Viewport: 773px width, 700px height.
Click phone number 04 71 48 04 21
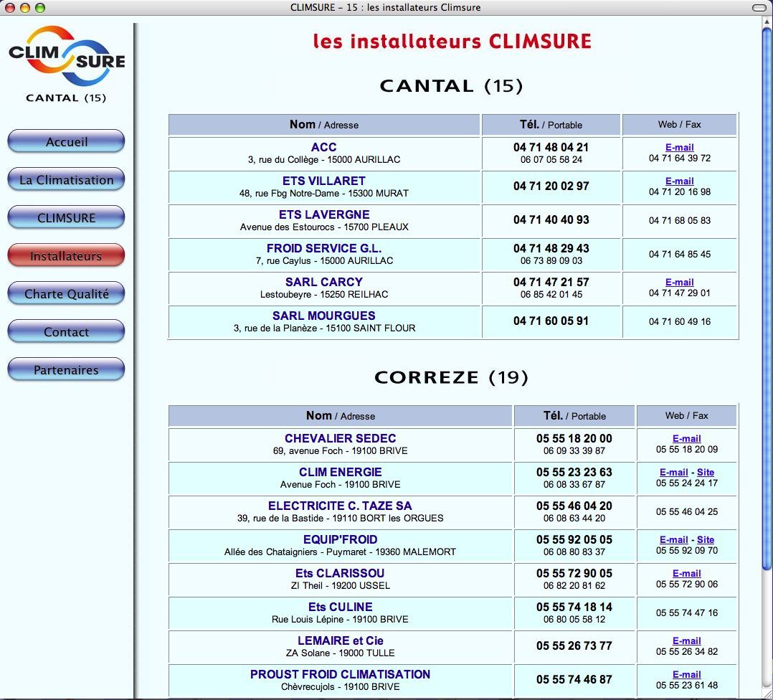click(551, 147)
